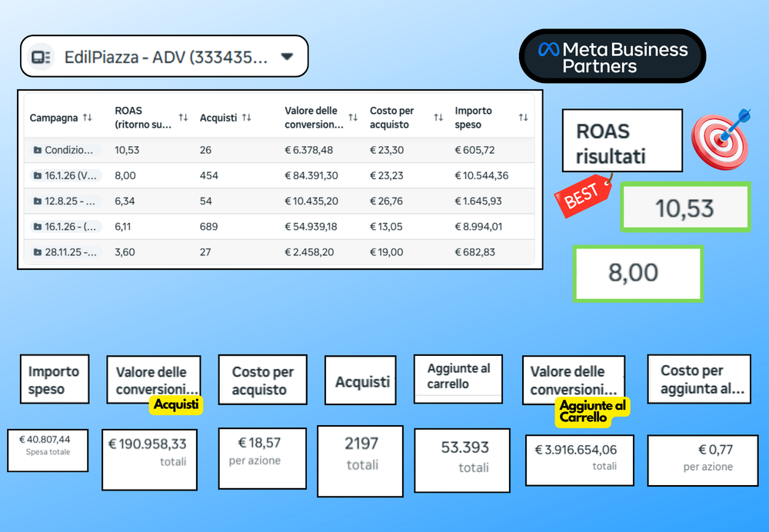
Task: Click the sort arrows beside the Acquisti table header
Action: (x=247, y=118)
